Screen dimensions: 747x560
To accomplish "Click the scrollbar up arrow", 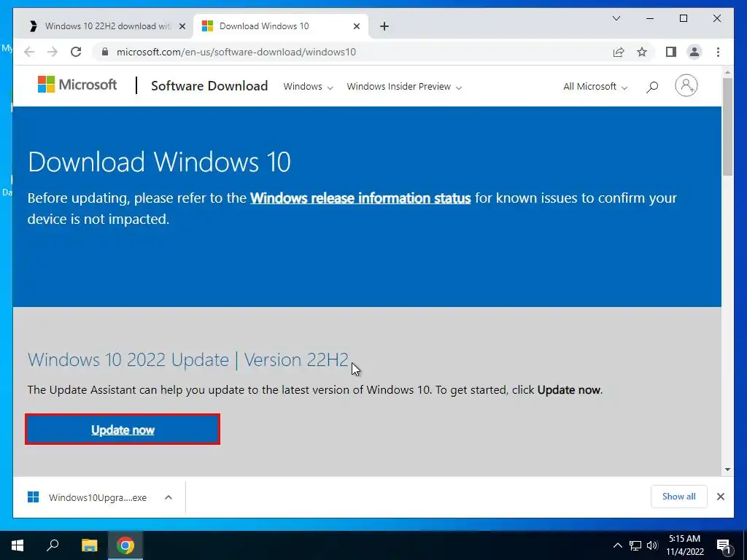I will (727, 72).
